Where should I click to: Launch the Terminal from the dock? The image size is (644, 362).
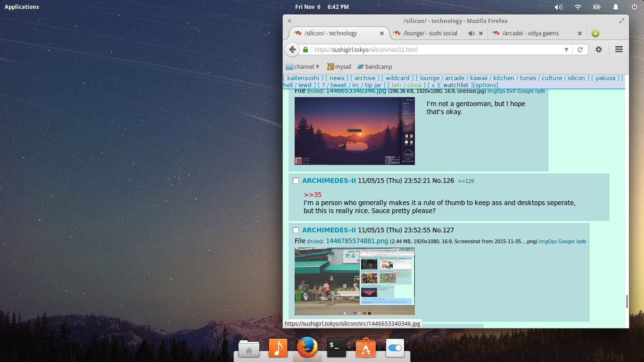337,348
